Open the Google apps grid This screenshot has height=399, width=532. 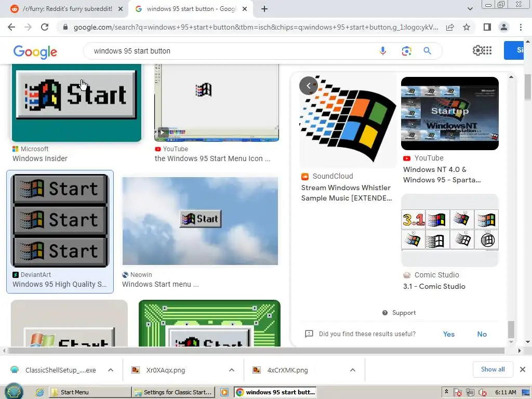487,50
